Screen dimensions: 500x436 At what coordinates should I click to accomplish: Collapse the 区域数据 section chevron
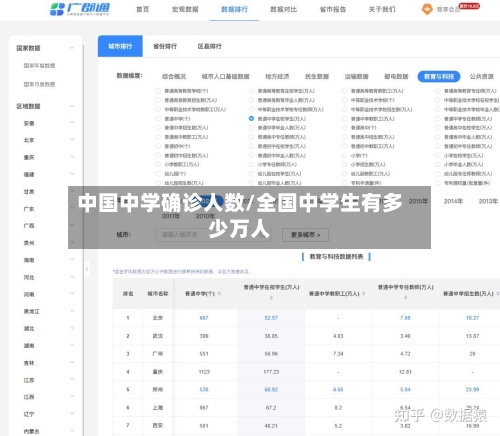(x=72, y=106)
